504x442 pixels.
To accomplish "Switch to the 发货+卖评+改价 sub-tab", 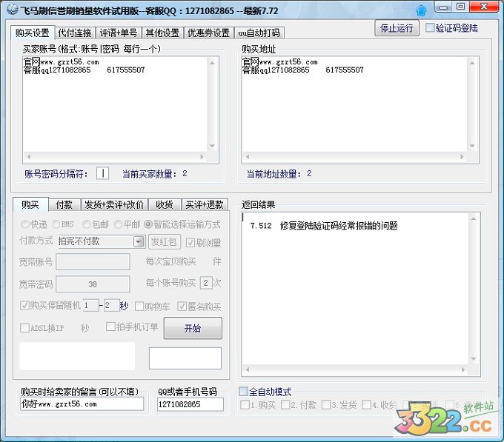I will [114, 204].
